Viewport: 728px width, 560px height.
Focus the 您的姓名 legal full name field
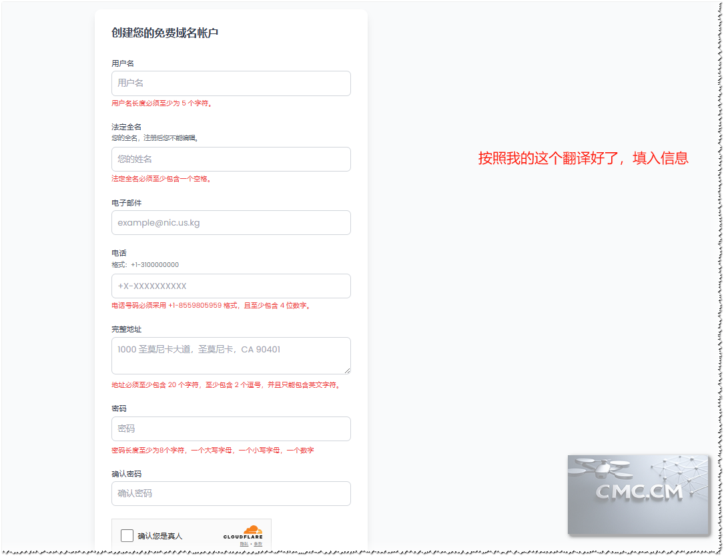[x=231, y=160]
